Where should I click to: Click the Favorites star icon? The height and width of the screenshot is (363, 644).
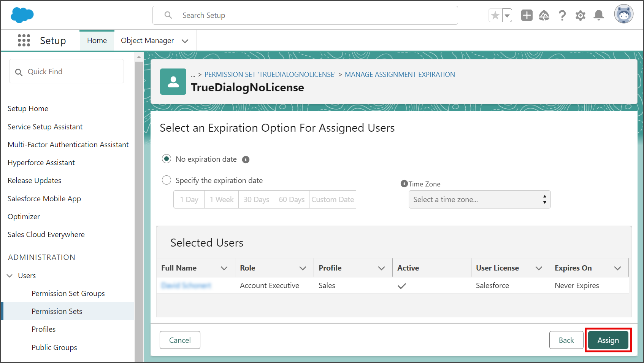click(x=495, y=15)
